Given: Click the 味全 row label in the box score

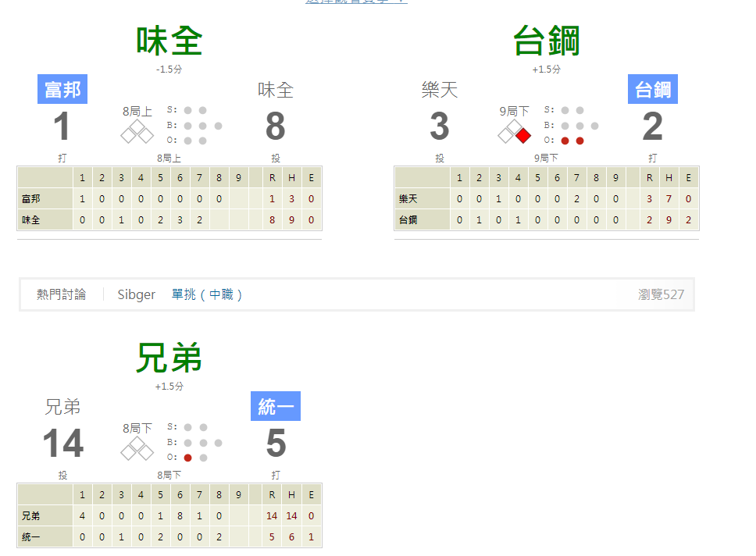Looking at the screenshot, I should tap(31, 220).
